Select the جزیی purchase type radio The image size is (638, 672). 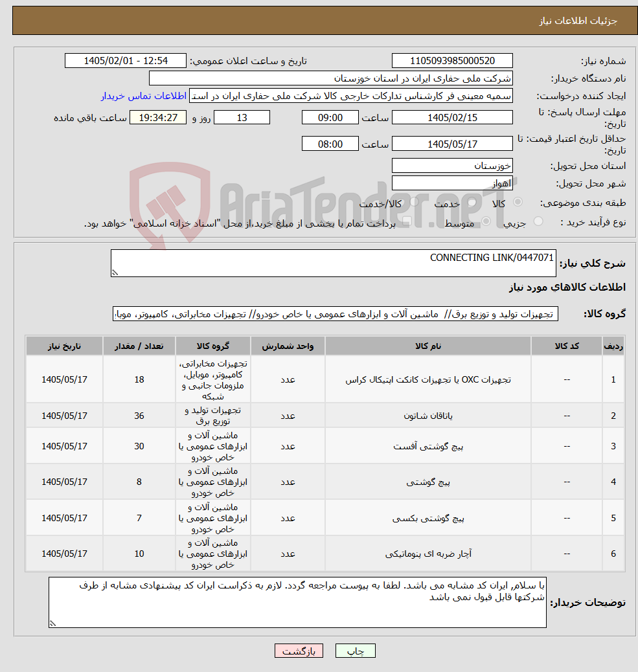pyautogui.click(x=538, y=221)
